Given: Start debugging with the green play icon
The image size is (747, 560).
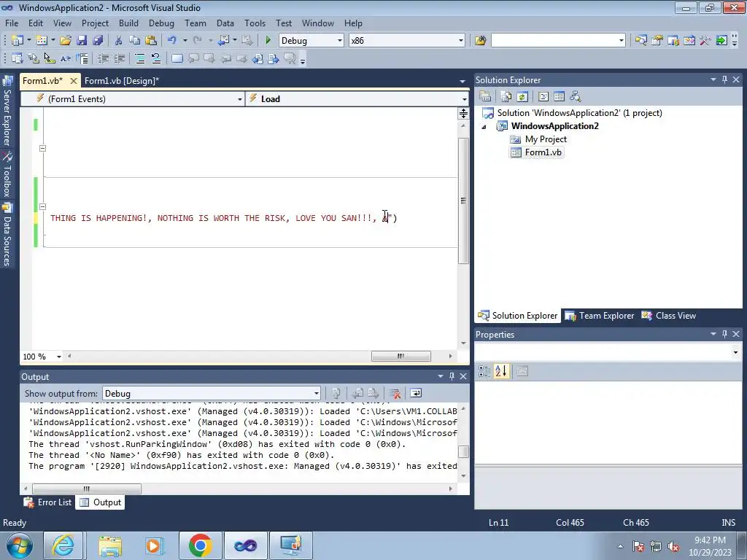Looking at the screenshot, I should tap(268, 41).
